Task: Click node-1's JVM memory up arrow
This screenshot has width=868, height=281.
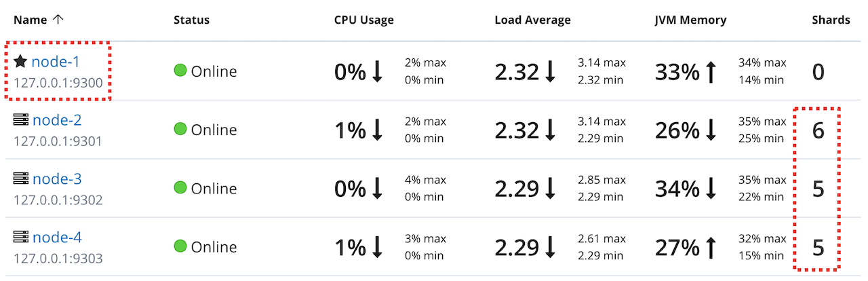Action: coord(711,71)
